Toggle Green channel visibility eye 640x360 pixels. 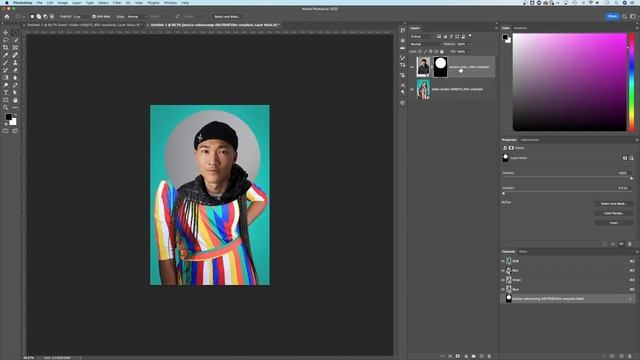pyautogui.click(x=503, y=280)
